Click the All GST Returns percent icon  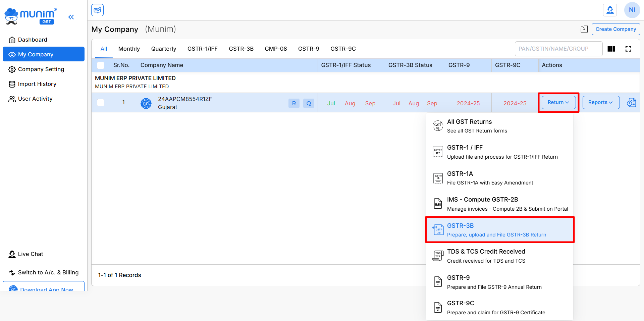[438, 126]
